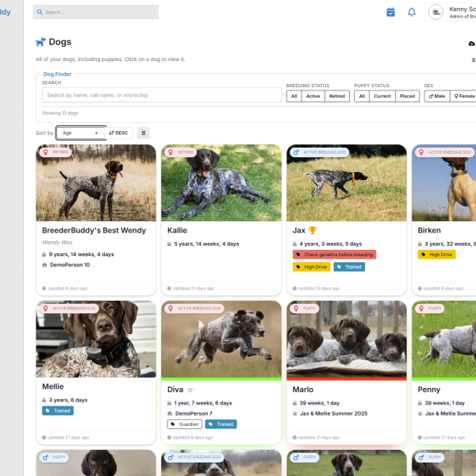
Task: Click Jax & Mellie Summer 2025 litter on Marlo
Action: (334, 413)
